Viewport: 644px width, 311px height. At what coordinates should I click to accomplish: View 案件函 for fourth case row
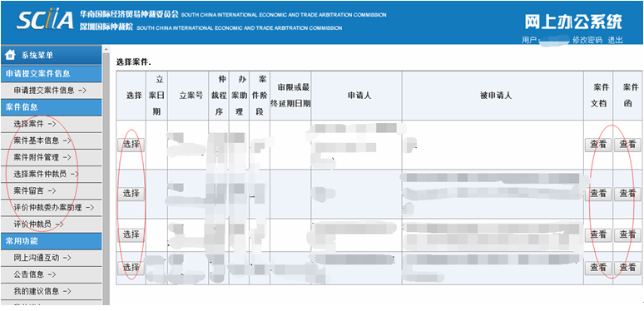[x=627, y=268]
